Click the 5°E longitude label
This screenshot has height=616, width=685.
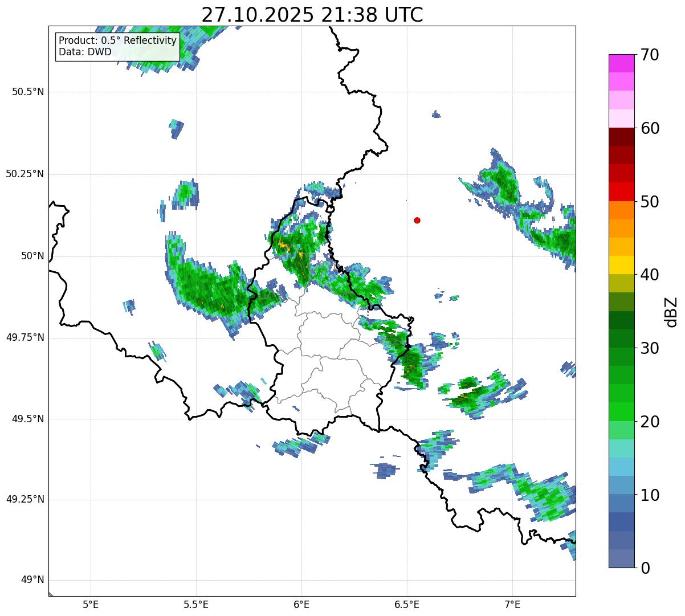91,605
